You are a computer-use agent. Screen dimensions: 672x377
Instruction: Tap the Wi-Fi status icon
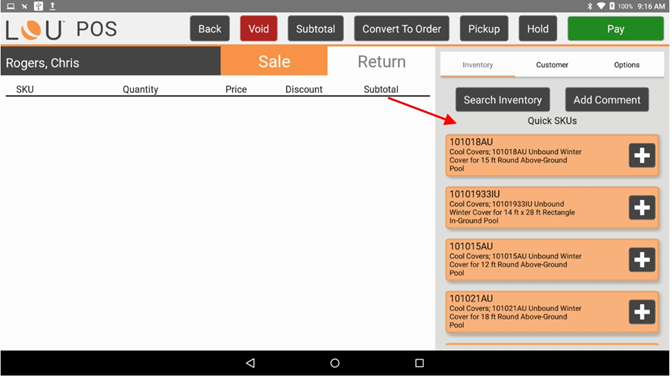601,6
